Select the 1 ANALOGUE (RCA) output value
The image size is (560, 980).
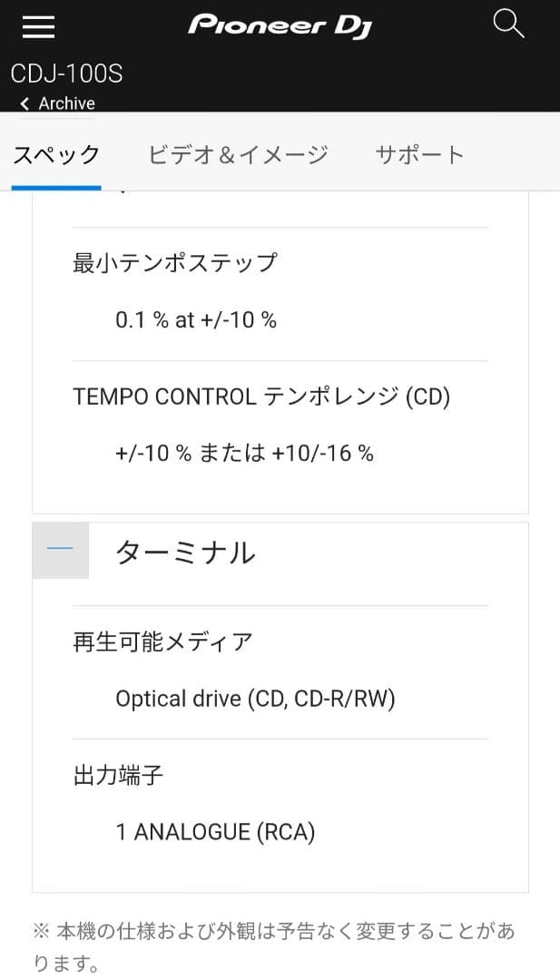215,831
